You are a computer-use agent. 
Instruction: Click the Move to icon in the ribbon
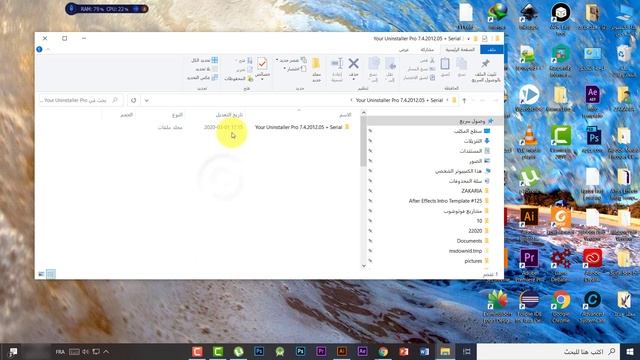coord(390,64)
